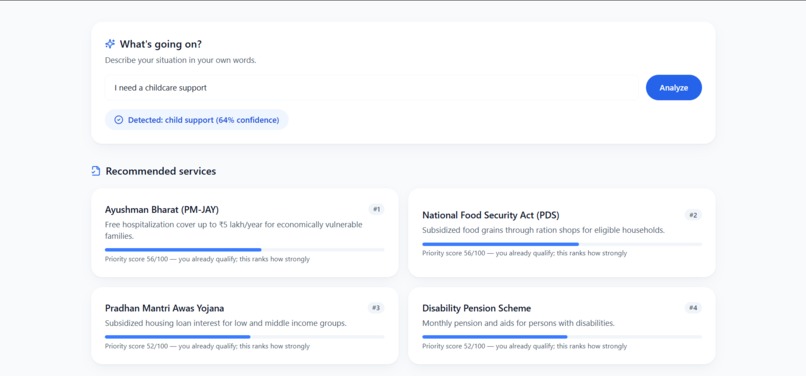Image resolution: width=806 pixels, height=376 pixels.
Task: Click the check icon in the Detected chip
Action: (118, 120)
